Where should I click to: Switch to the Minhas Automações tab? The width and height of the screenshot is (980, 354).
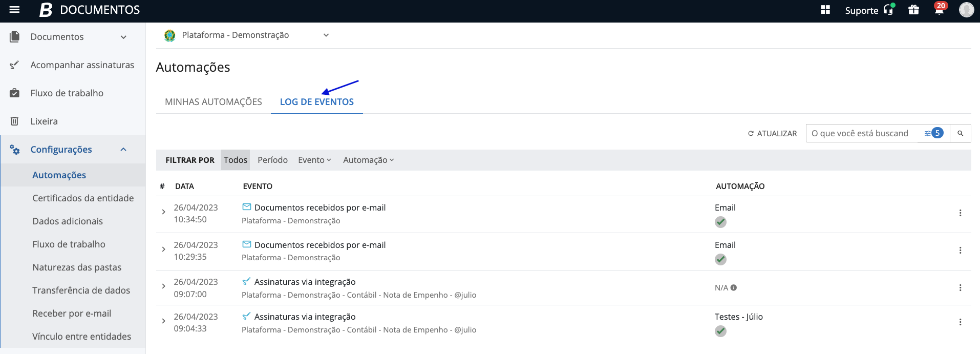click(x=214, y=102)
